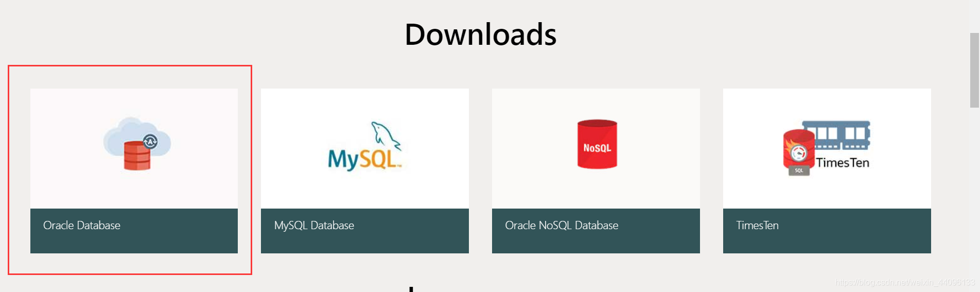
Task: Open the Oracle NoSQL Database label link
Action: [562, 226]
